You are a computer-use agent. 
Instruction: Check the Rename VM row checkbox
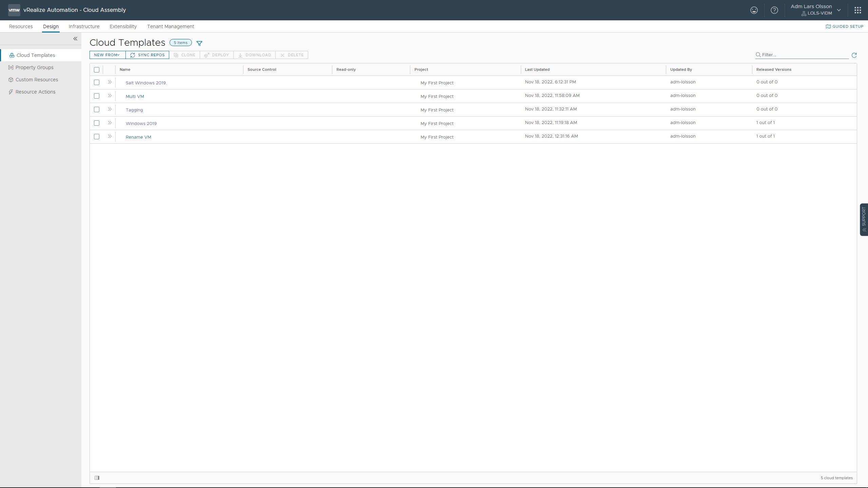[x=97, y=137]
